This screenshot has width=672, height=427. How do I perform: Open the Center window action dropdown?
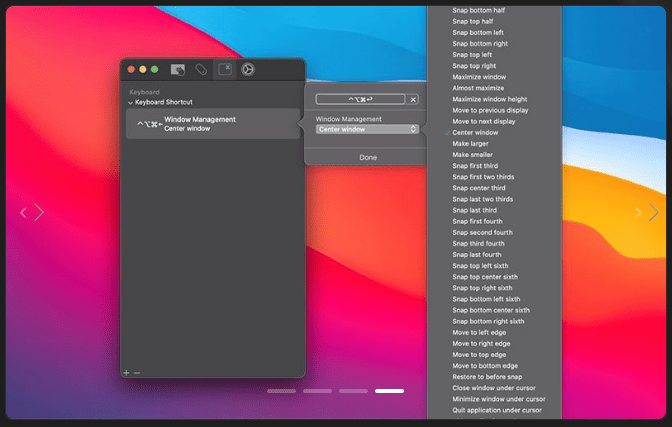coord(367,129)
